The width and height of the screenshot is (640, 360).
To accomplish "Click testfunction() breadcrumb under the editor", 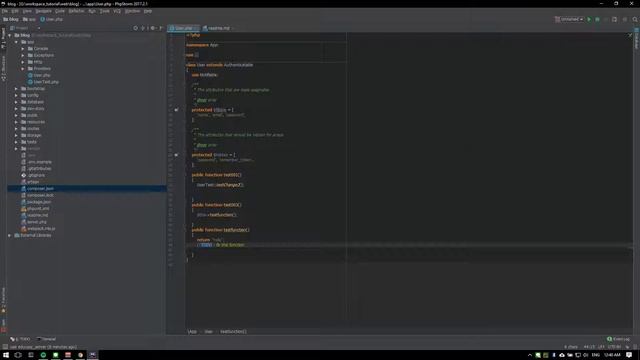I will [x=233, y=331].
